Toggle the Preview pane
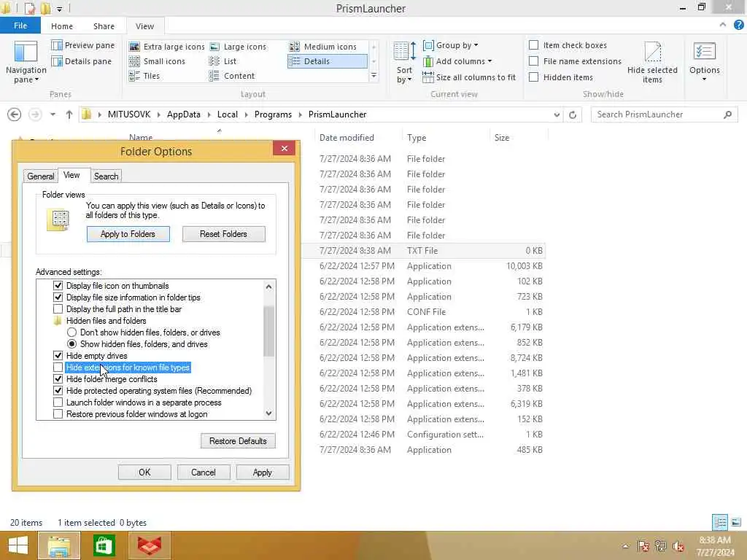Screen dimensions: 747x560 click(83, 45)
